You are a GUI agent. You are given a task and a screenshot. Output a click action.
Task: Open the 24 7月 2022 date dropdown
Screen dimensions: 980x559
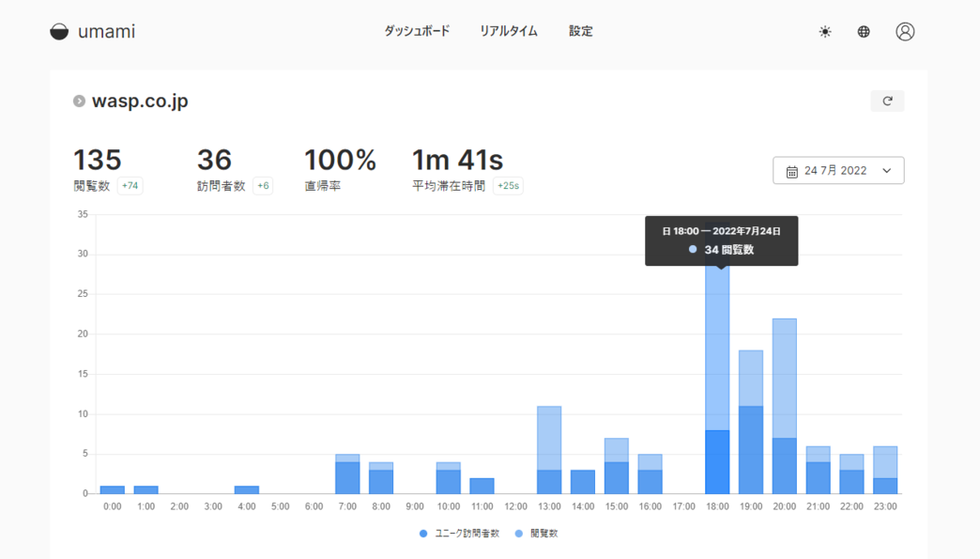pos(838,170)
